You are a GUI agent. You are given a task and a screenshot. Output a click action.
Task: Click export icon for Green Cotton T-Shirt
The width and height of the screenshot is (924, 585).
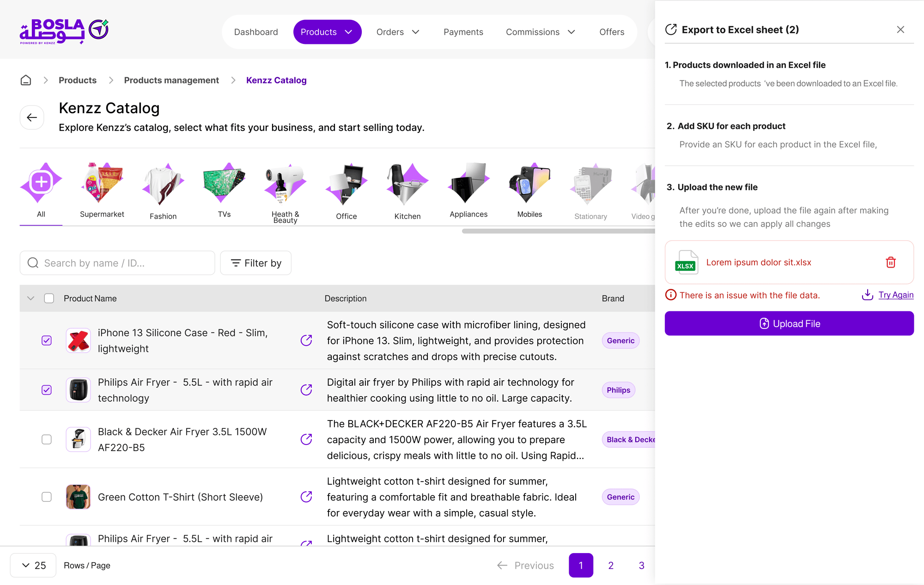point(306,497)
